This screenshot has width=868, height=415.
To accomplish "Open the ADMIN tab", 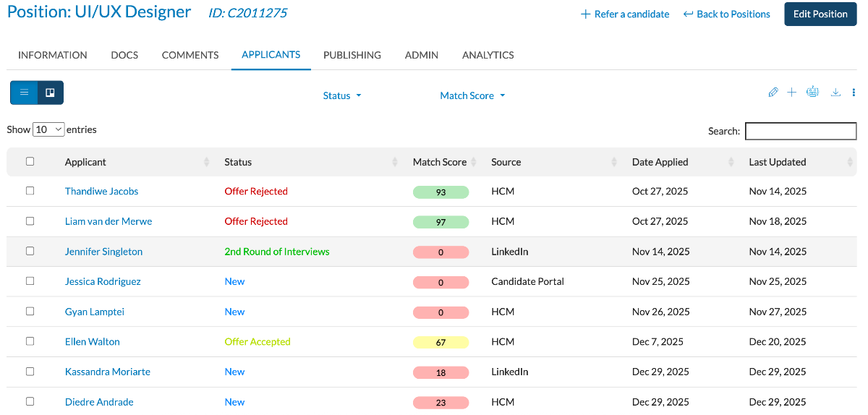I will point(422,55).
